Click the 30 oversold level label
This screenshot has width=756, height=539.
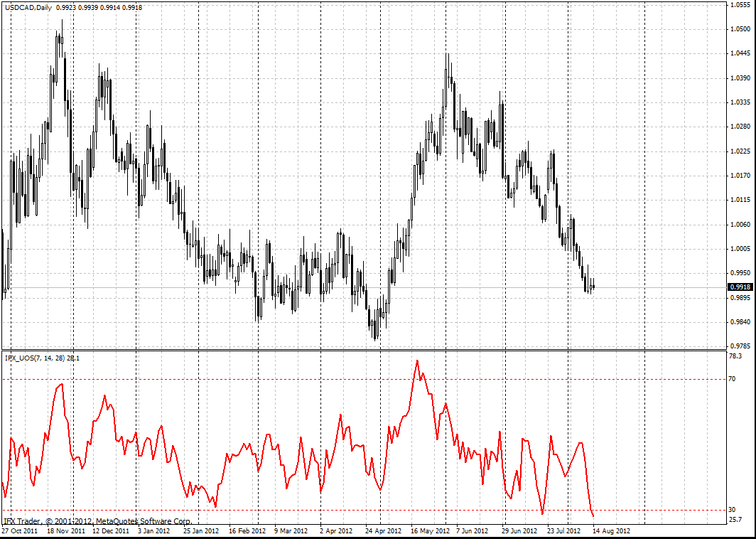click(732, 510)
